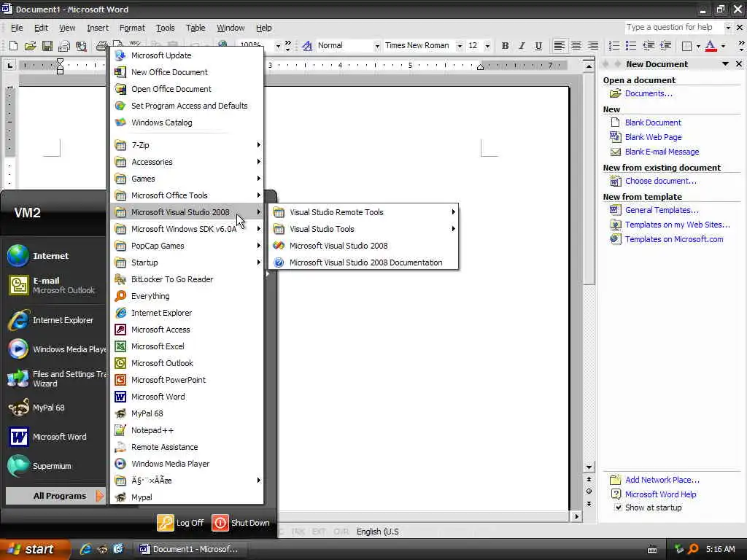Expand the 7-Zip programs folder
747x560 pixels.
coord(187,145)
